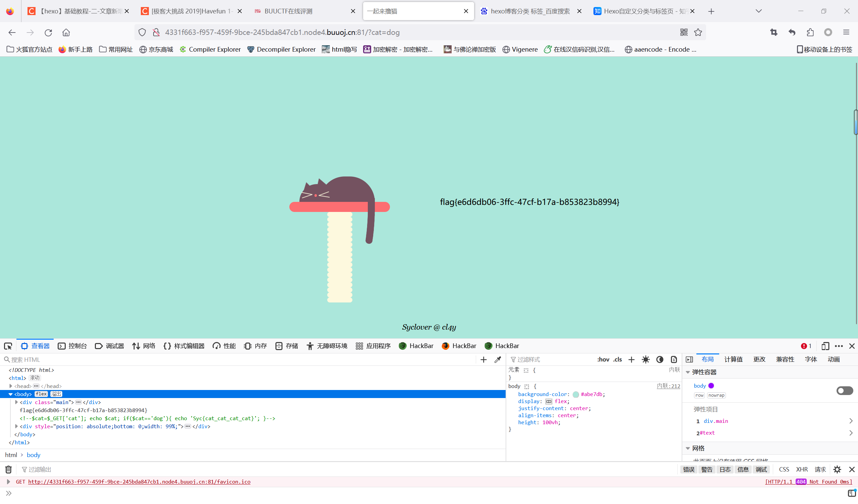The width and height of the screenshot is (858, 504).
Task: Open devtools more options menu
Action: click(x=839, y=346)
